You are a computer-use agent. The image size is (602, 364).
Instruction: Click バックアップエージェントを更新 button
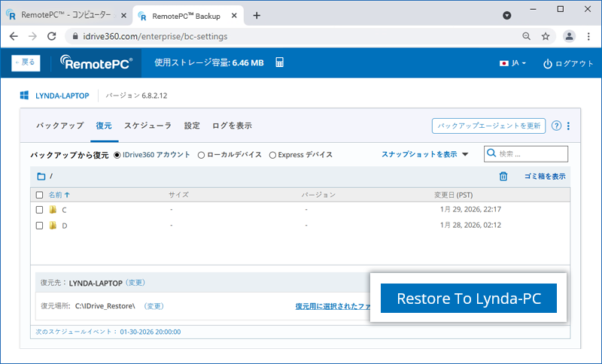click(x=488, y=126)
